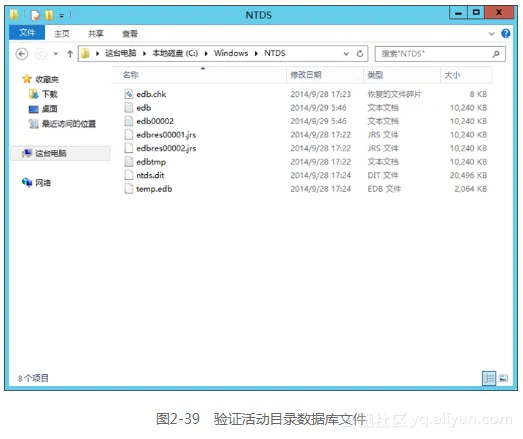Click the DIT 文件 type cell

pos(383,175)
